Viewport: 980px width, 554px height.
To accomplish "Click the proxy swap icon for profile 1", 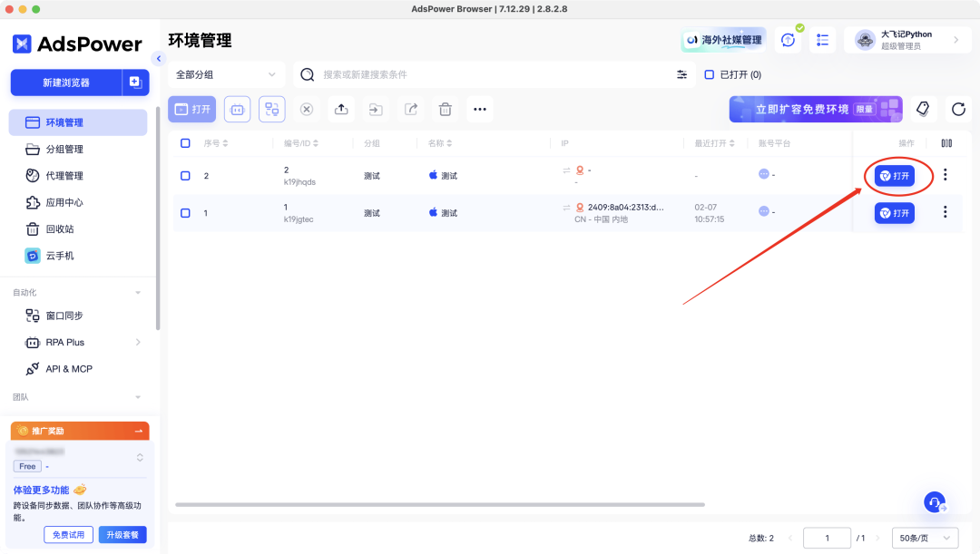I will point(566,208).
